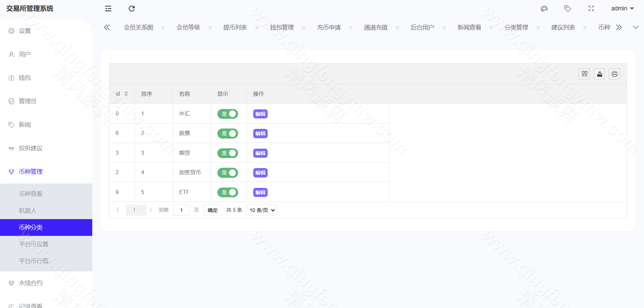Screen dimensions: 644x308
Task: Edit the 股票 category
Action: pyautogui.click(x=260, y=133)
